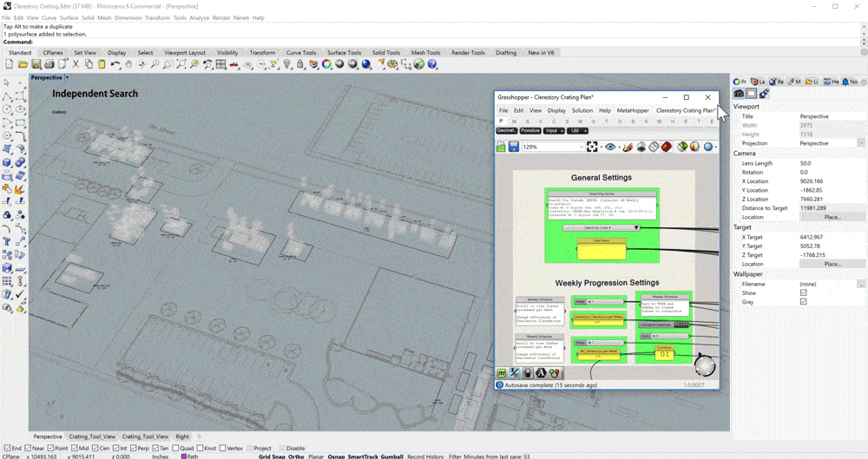
Task: Click the Path layer color swatch
Action: click(x=184, y=456)
